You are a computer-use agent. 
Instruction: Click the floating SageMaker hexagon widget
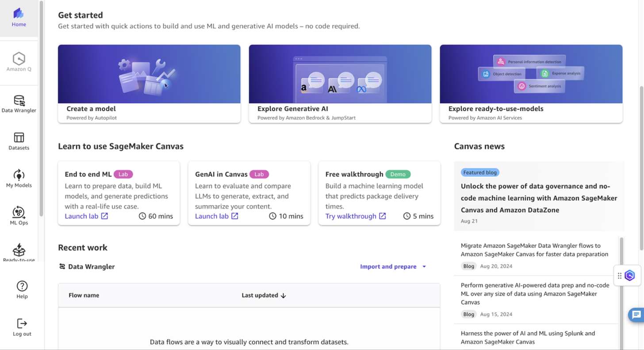tap(630, 275)
